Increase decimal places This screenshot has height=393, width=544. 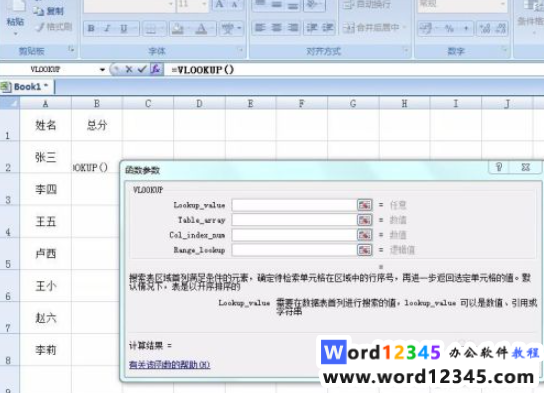click(485, 28)
